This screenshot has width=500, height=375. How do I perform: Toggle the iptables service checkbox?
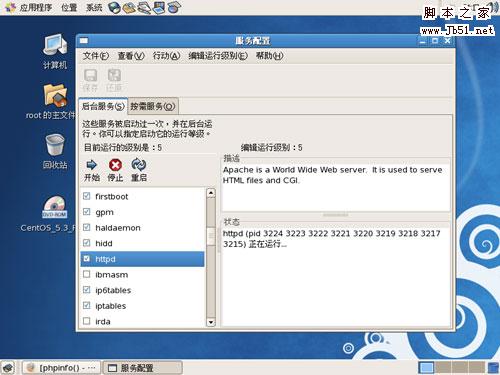point(86,305)
